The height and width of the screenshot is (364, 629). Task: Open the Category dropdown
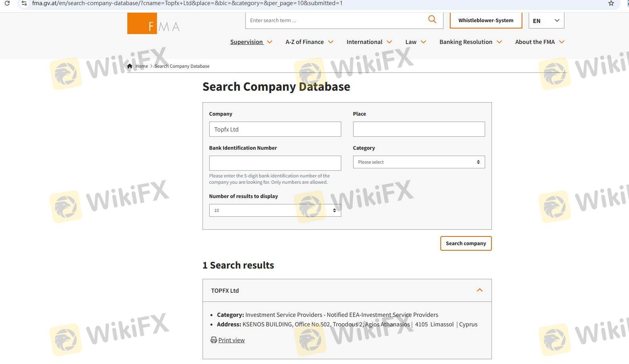(419, 162)
